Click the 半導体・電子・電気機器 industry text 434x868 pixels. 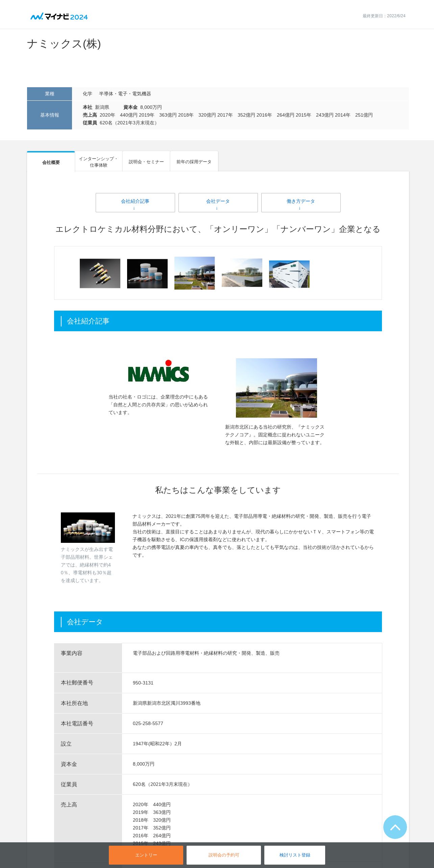tap(125, 94)
